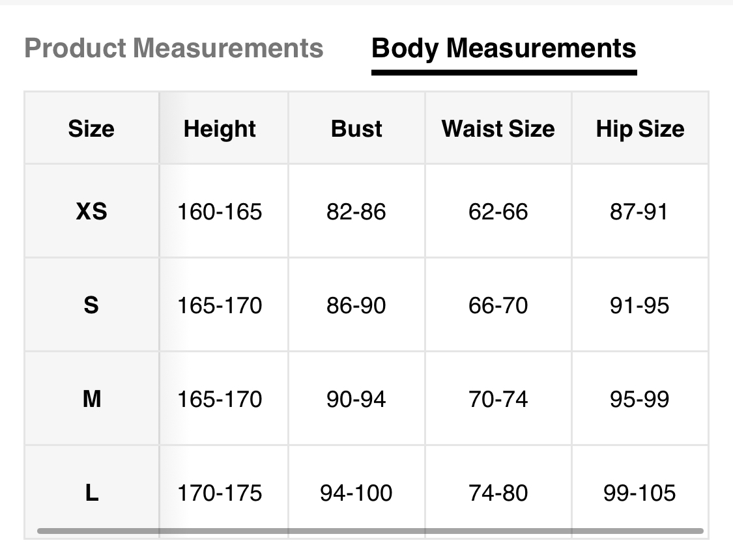
Task: Select the XS size row label
Action: point(91,212)
